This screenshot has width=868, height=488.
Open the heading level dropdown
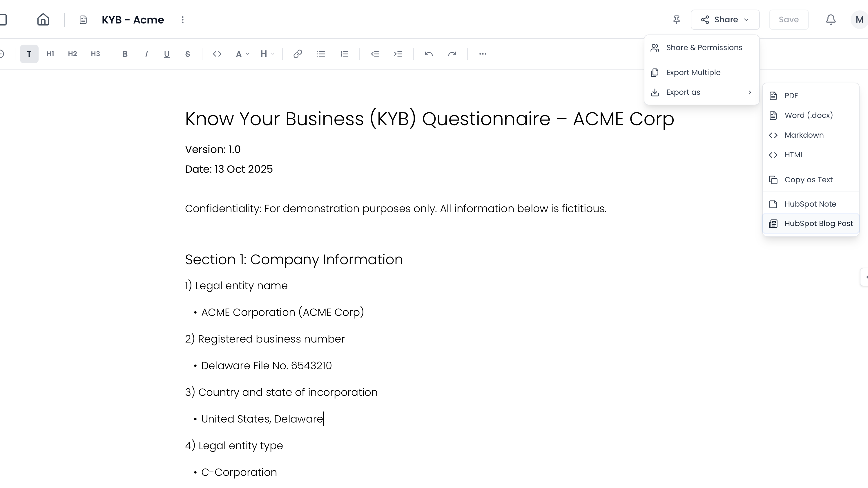[266, 54]
